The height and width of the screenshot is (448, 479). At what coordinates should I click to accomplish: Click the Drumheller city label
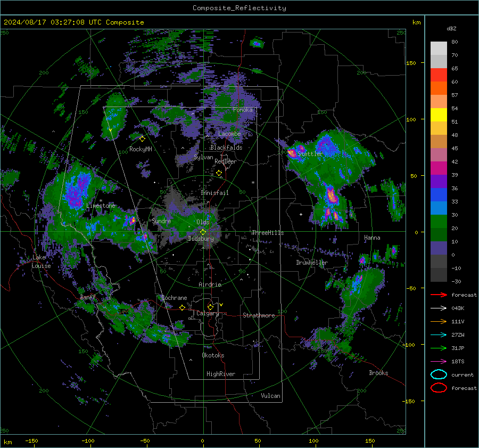click(312, 263)
